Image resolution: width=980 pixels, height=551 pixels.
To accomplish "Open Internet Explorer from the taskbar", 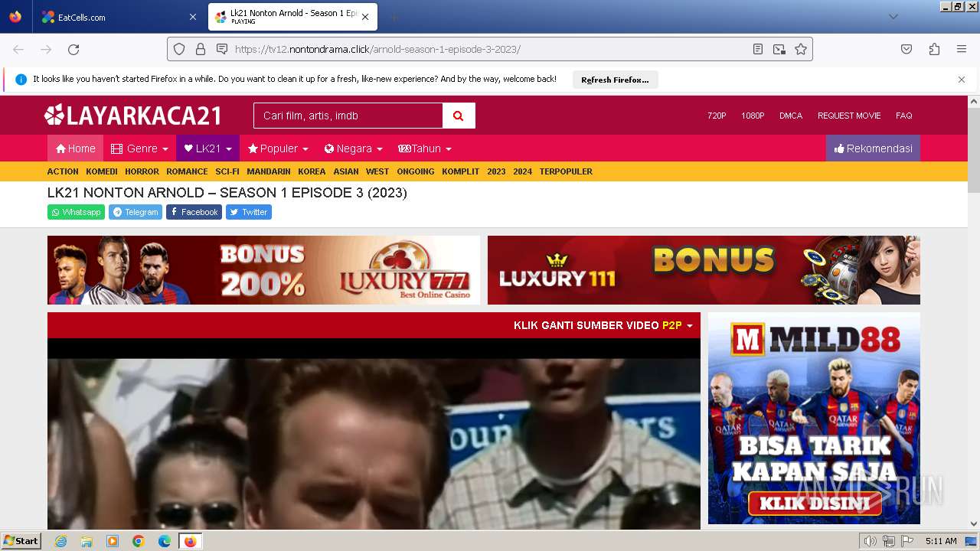I will [x=60, y=541].
